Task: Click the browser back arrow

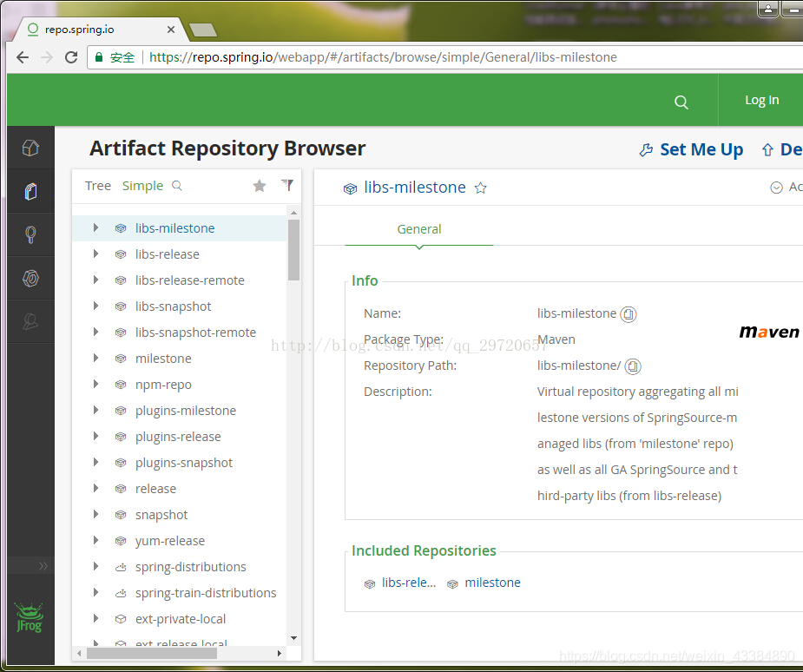Action: pyautogui.click(x=23, y=57)
